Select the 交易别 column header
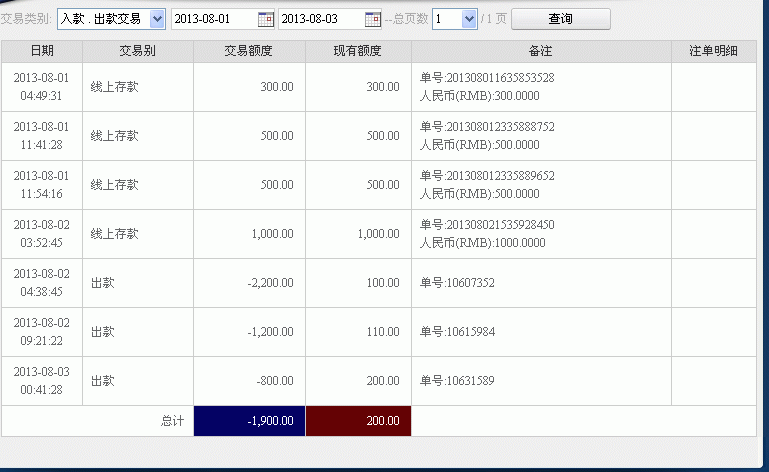The height and width of the screenshot is (472, 769). 138,51
